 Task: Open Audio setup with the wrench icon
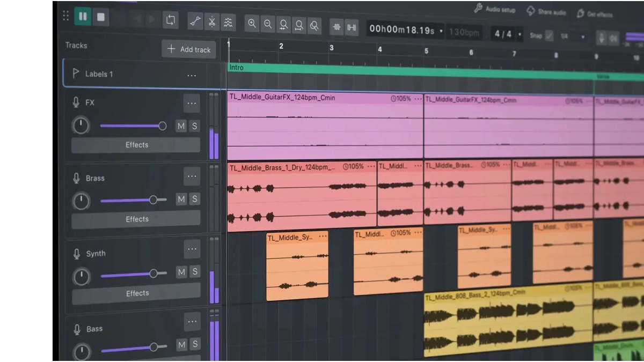494,9
